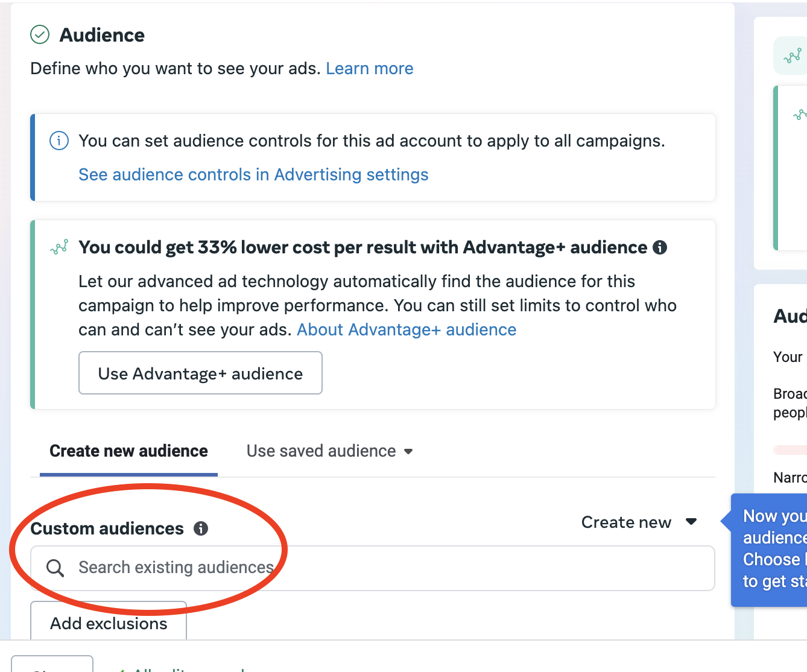The height and width of the screenshot is (672, 807).
Task: Focus the Search existing audiences field
Action: [x=386, y=568]
